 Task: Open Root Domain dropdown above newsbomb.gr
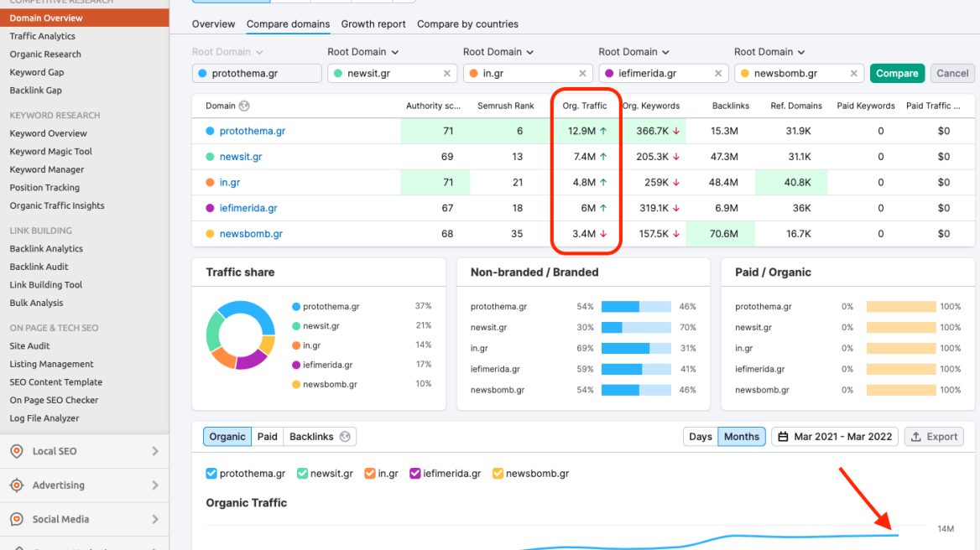pos(769,52)
